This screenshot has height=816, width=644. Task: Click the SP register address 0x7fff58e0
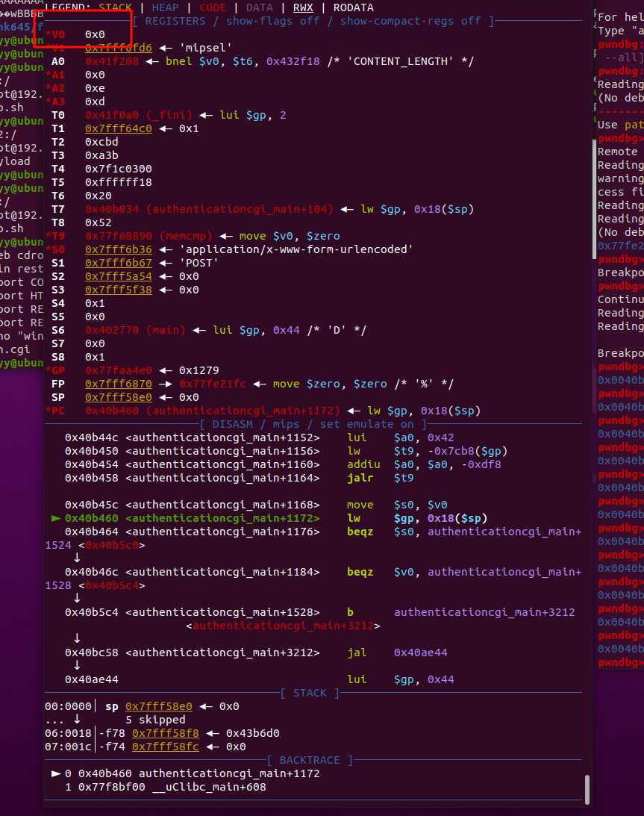(119, 398)
